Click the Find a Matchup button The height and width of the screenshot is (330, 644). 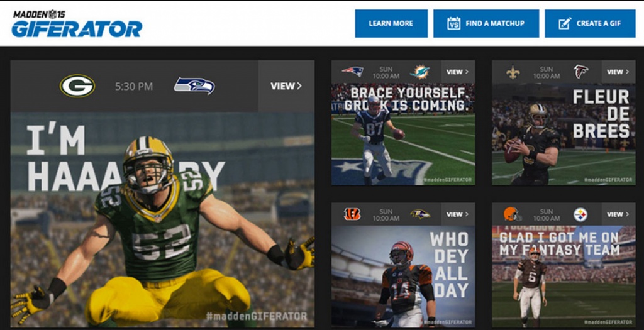coord(486,23)
